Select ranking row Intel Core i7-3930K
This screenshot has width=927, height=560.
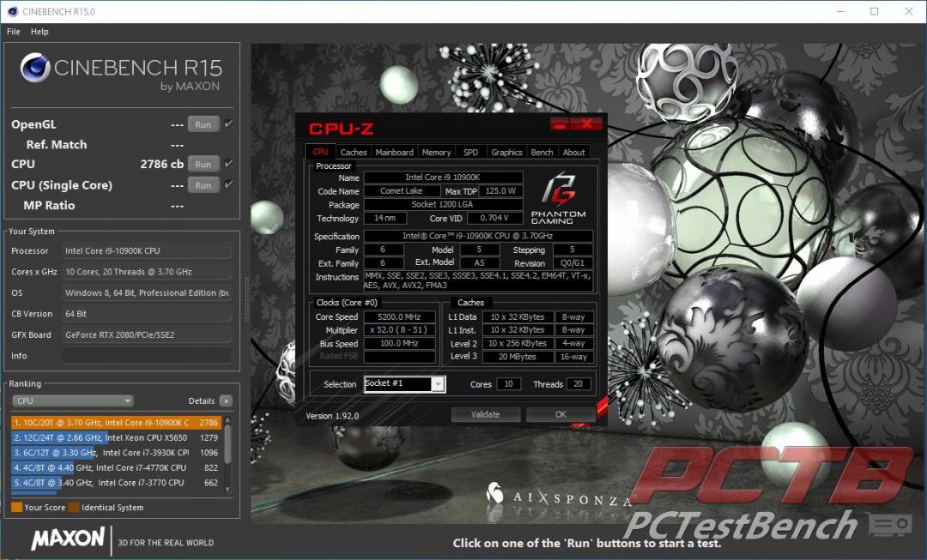116,453
